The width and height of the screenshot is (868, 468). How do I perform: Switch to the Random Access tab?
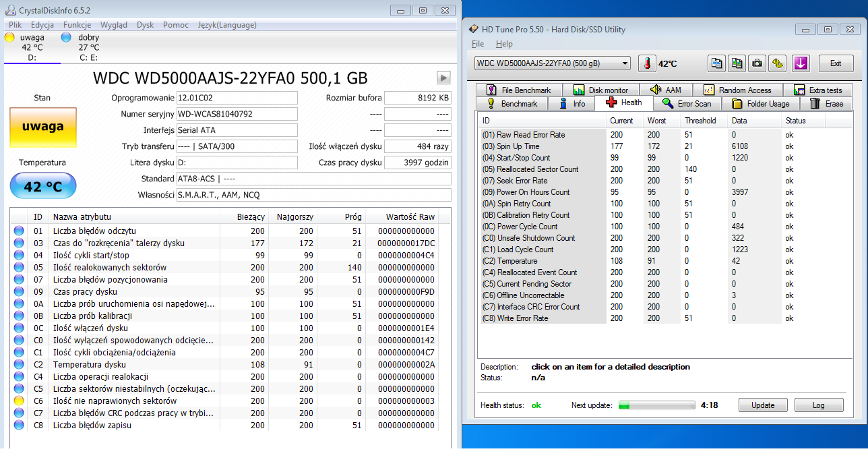tap(738, 90)
